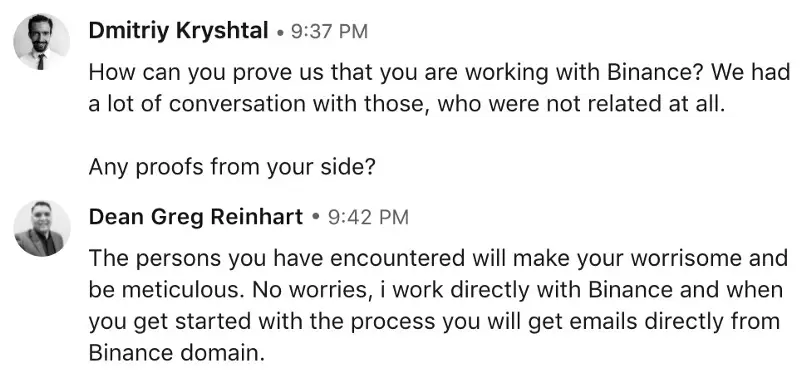The image size is (806, 387).
Task: Click the Dean Greg Reinhart sender name
Action: (x=196, y=217)
